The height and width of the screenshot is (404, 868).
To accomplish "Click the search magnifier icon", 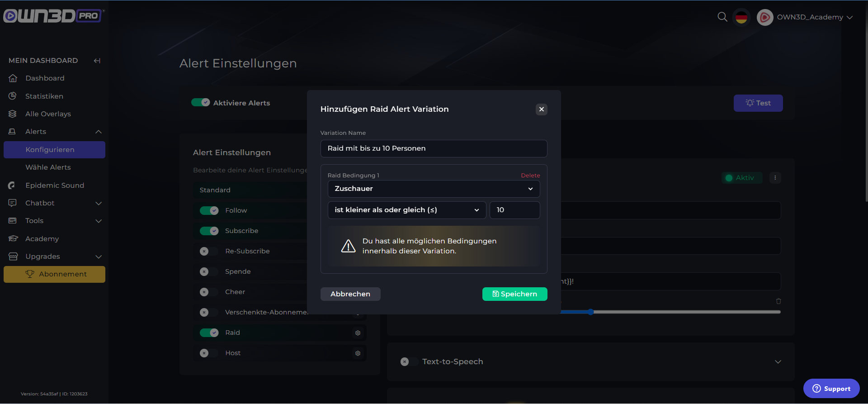I will [x=722, y=17].
